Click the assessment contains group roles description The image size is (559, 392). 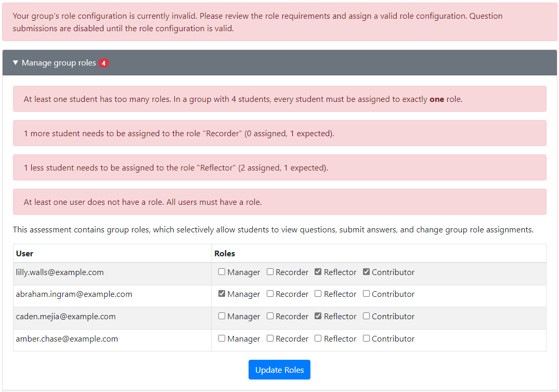[273, 229]
